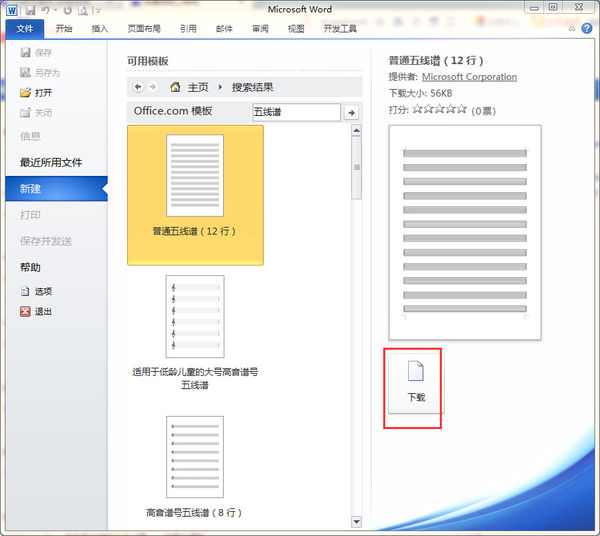Click the 下载大小: 56KB text
Image resolution: width=600 pixels, height=536 pixels.
420,93
